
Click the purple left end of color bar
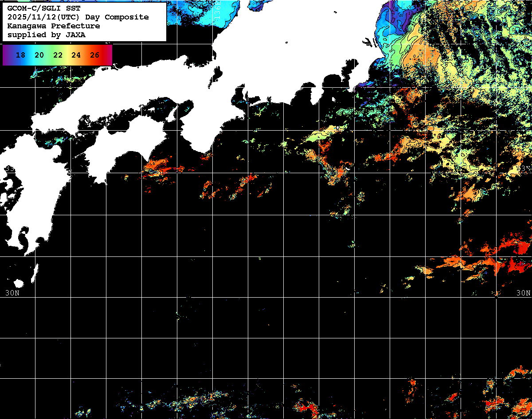coord(6,55)
